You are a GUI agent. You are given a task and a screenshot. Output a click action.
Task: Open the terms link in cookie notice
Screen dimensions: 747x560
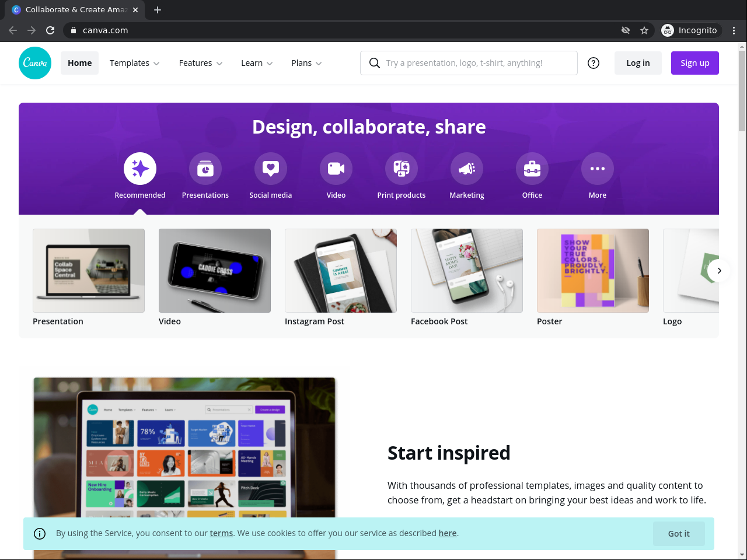(x=221, y=533)
